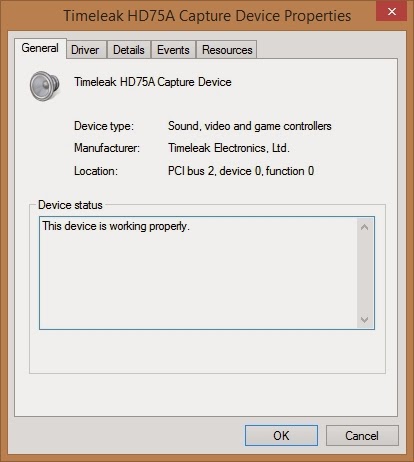Click the Device status scrollbar down arrow

pos(365,320)
